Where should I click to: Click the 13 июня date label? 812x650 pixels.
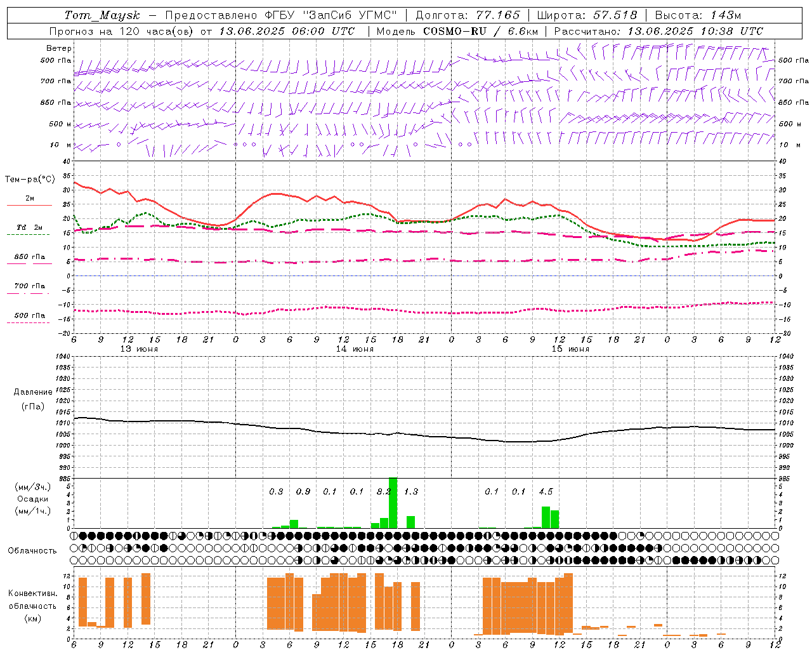[x=139, y=349]
